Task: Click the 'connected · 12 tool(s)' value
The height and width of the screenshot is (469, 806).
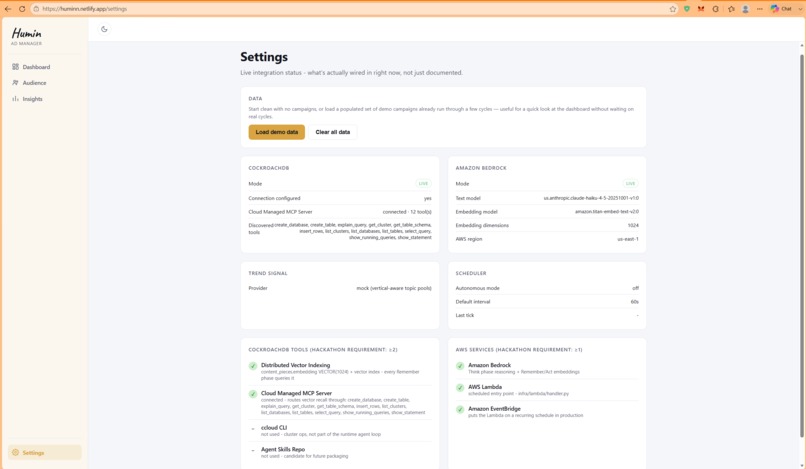Action: coord(407,212)
